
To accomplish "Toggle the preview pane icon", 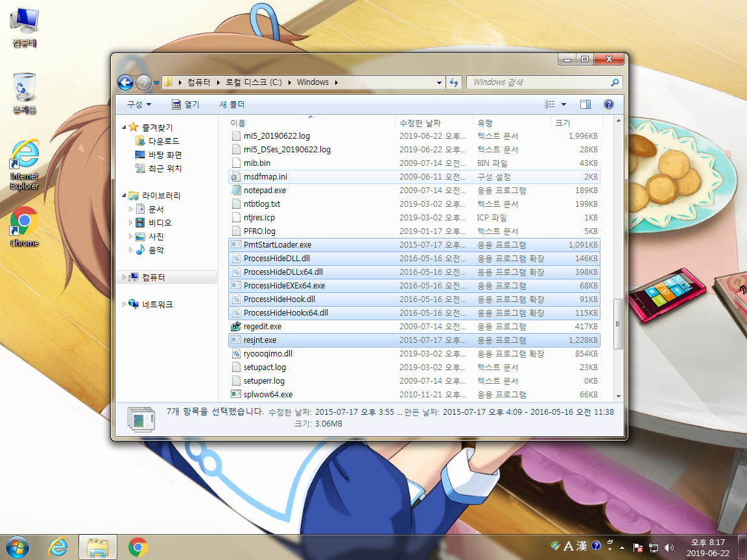I will click(586, 104).
